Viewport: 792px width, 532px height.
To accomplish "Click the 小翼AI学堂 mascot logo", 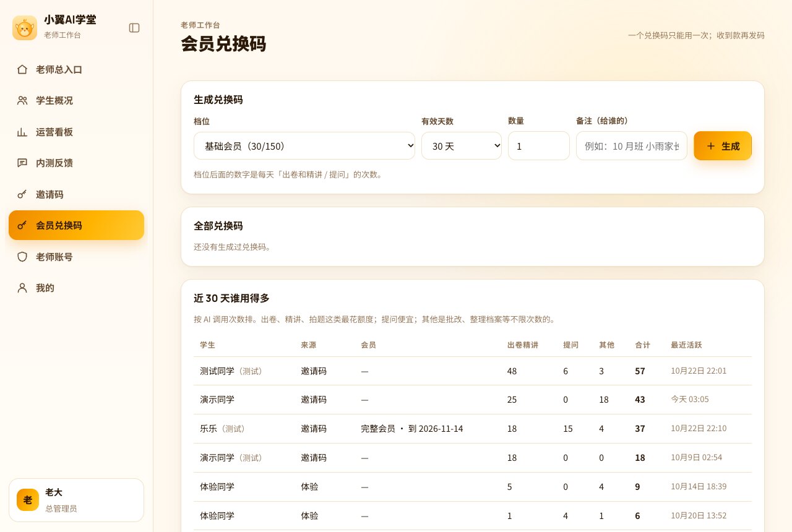I will 25,28.
